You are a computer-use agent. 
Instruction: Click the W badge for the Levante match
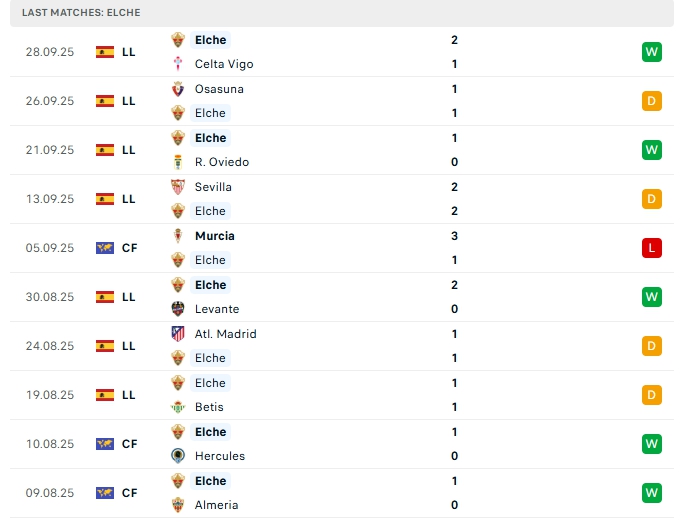pos(653,297)
